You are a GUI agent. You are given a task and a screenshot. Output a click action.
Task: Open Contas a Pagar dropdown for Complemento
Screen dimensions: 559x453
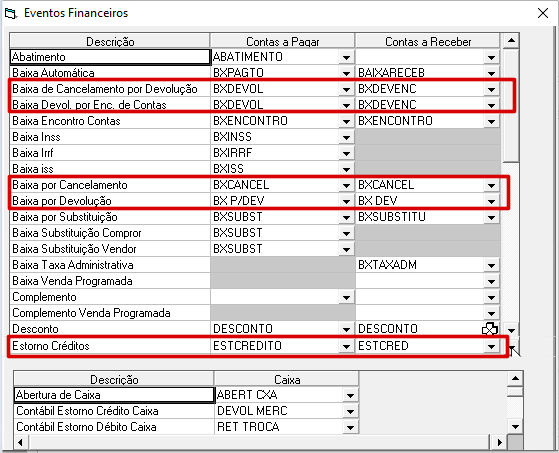pos(346,298)
